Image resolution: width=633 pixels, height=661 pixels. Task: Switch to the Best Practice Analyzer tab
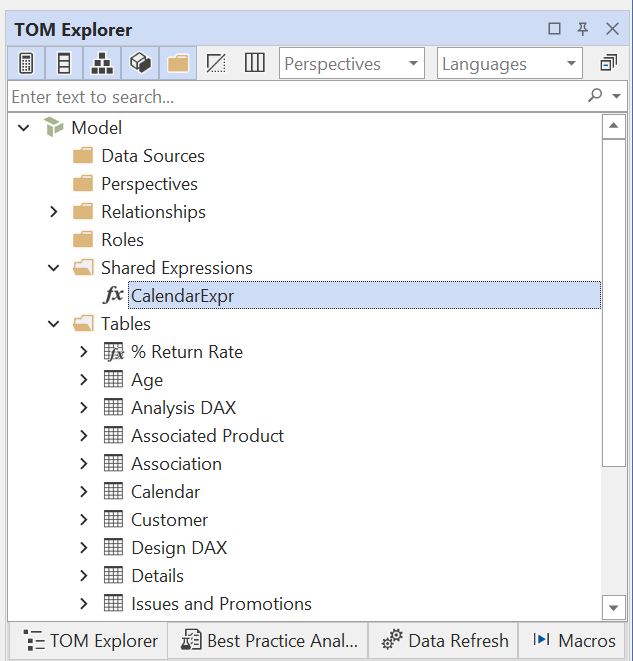268,641
